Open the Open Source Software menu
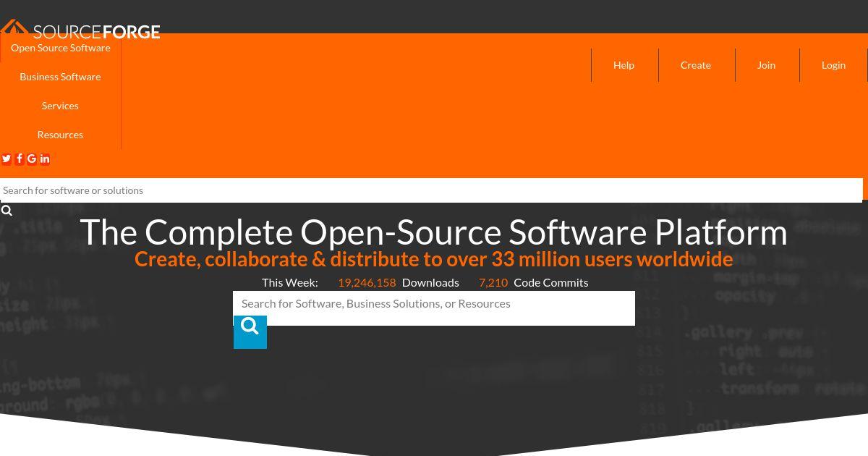This screenshot has width=868, height=456. click(61, 48)
